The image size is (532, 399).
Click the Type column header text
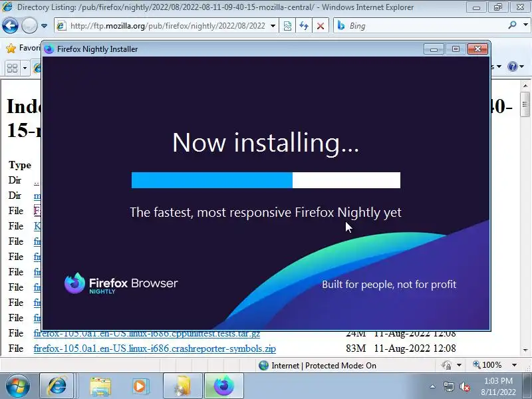pos(20,165)
